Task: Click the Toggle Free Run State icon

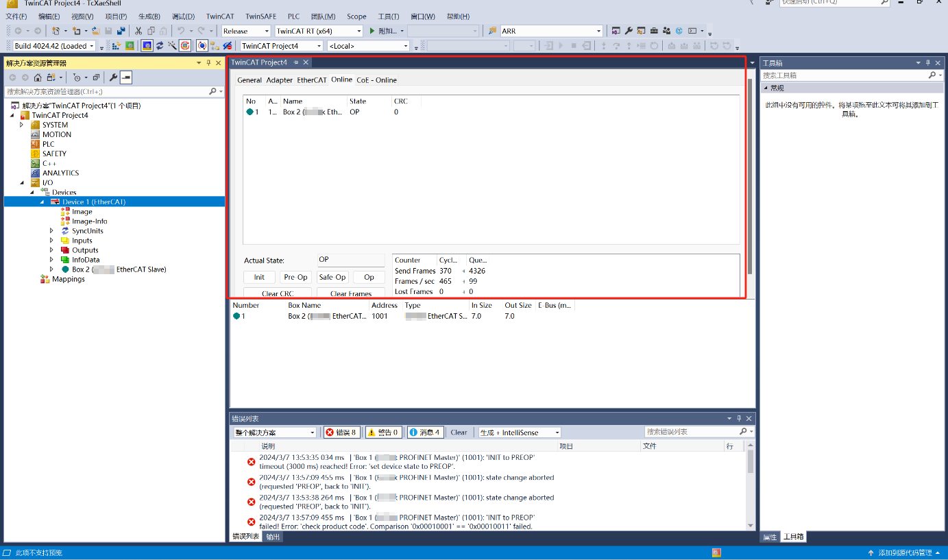Action: pos(184,46)
